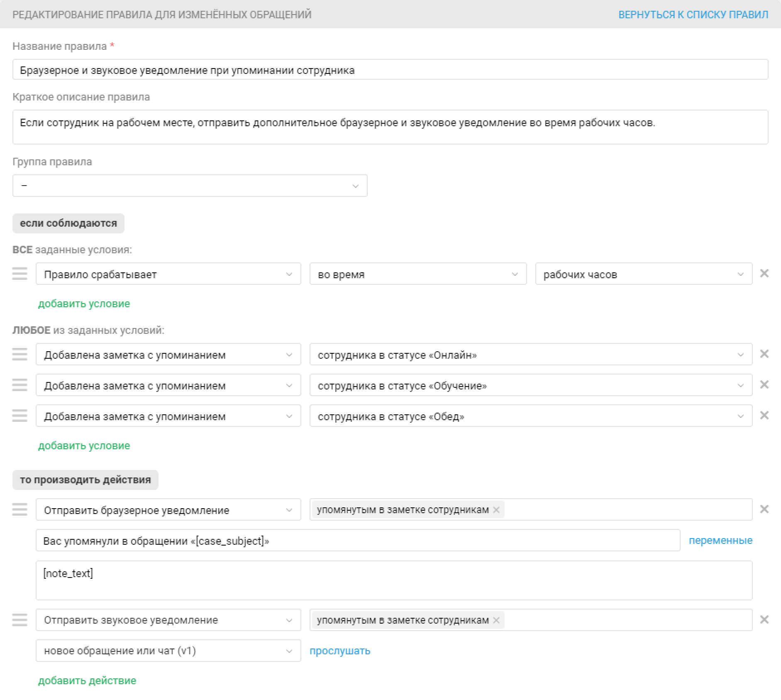This screenshot has width=781, height=700.
Task: Delete the «Обед» status condition
Action: pos(764,416)
